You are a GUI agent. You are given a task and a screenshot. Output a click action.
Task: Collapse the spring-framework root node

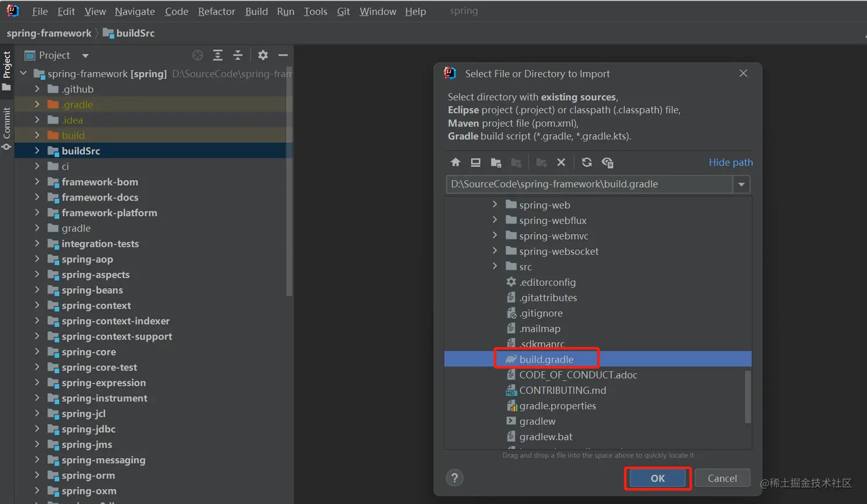point(24,73)
